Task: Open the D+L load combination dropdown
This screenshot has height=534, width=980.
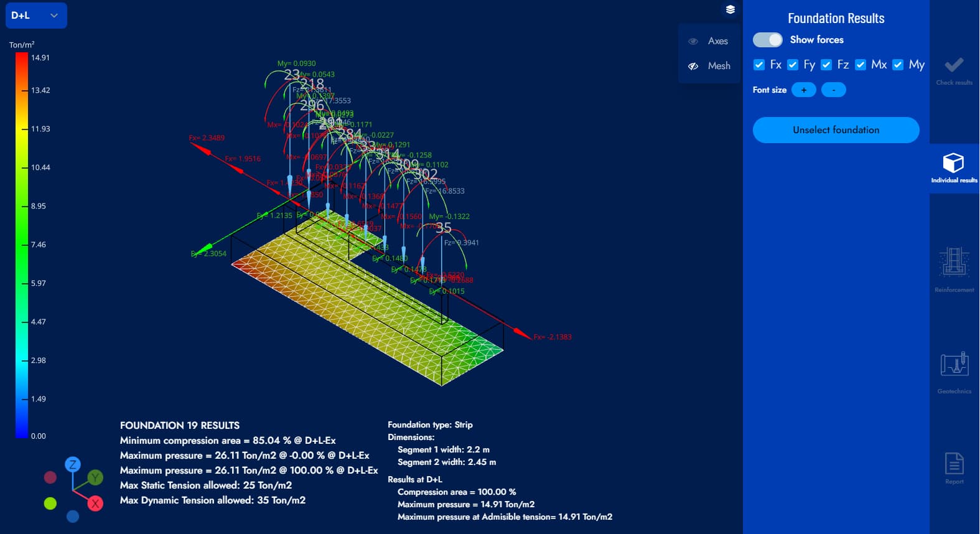Action: [35, 16]
